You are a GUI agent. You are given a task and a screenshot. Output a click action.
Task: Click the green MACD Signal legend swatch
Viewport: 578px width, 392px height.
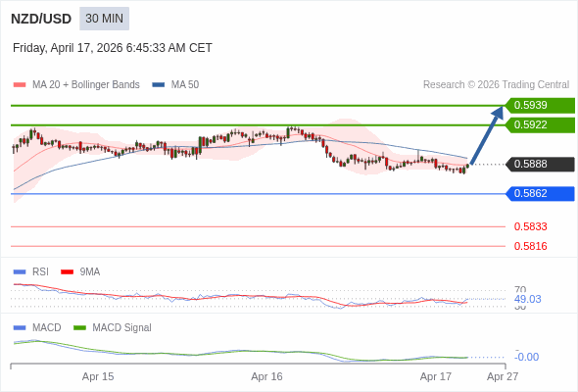pyautogui.click(x=79, y=328)
